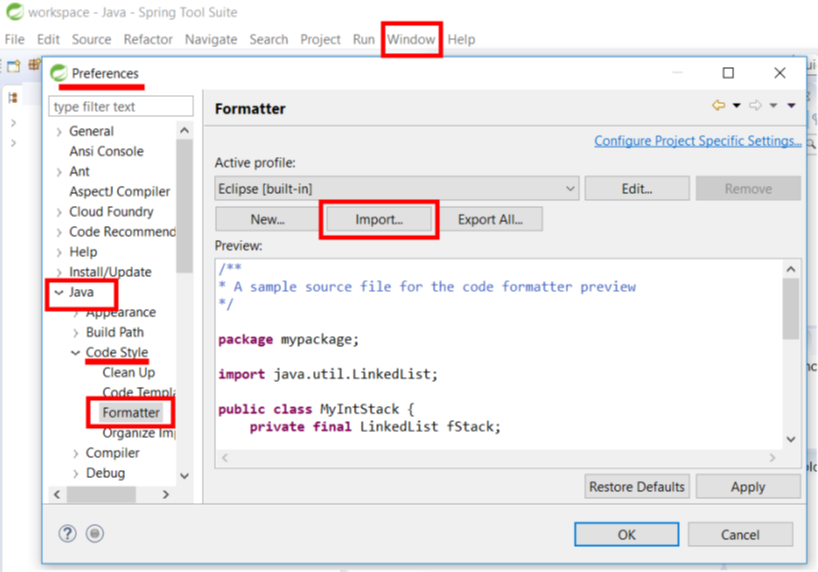Open the Search menu
The height and width of the screenshot is (572, 818).
[x=269, y=40]
